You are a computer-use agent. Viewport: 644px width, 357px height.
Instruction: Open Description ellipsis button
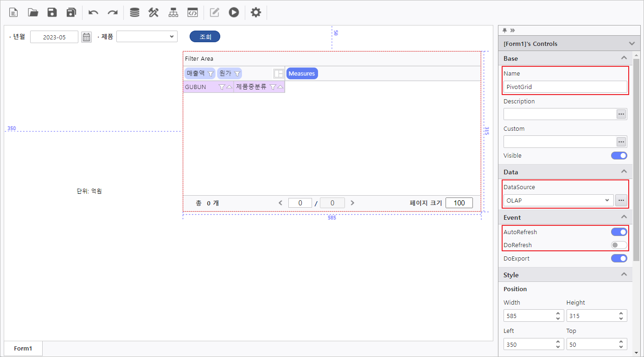[x=621, y=114]
